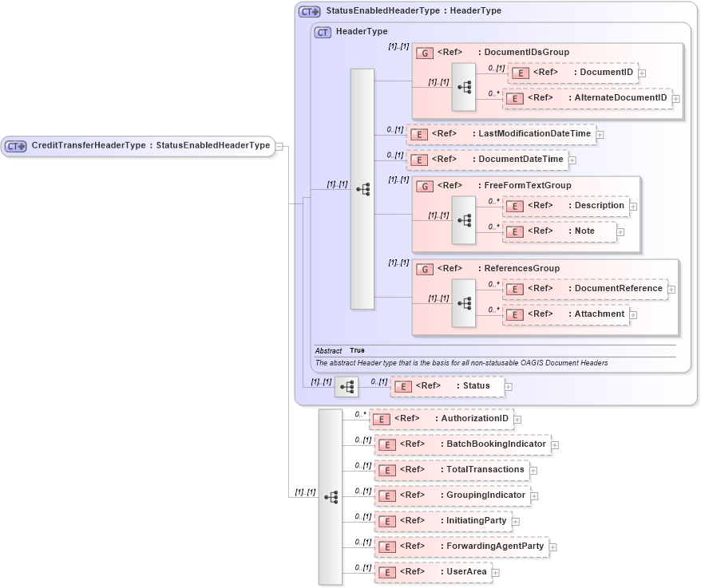Select the E icon for BatchBookingIndicator
This screenshot has width=701, height=588.
[x=386, y=444]
